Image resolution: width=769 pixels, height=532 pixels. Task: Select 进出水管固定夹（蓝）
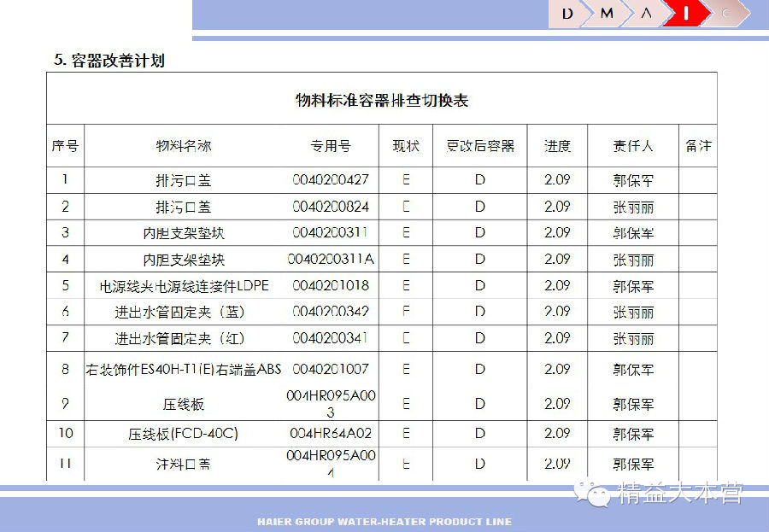coord(179,312)
